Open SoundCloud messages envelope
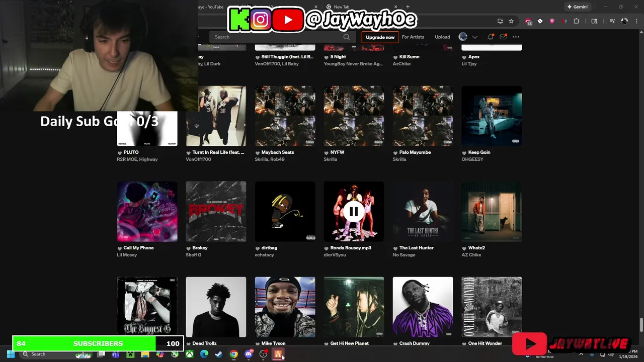The width and height of the screenshot is (644, 362). [x=503, y=37]
